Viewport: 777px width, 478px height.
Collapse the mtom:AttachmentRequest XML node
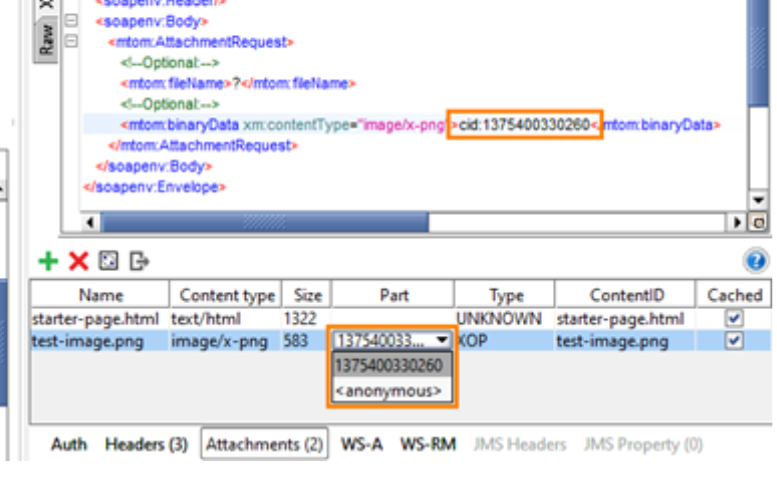click(71, 42)
